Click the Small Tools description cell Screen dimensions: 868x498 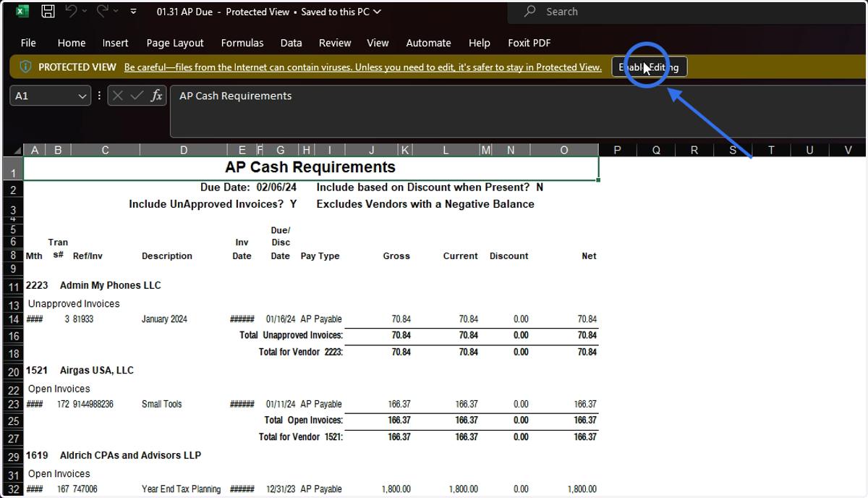[162, 404]
